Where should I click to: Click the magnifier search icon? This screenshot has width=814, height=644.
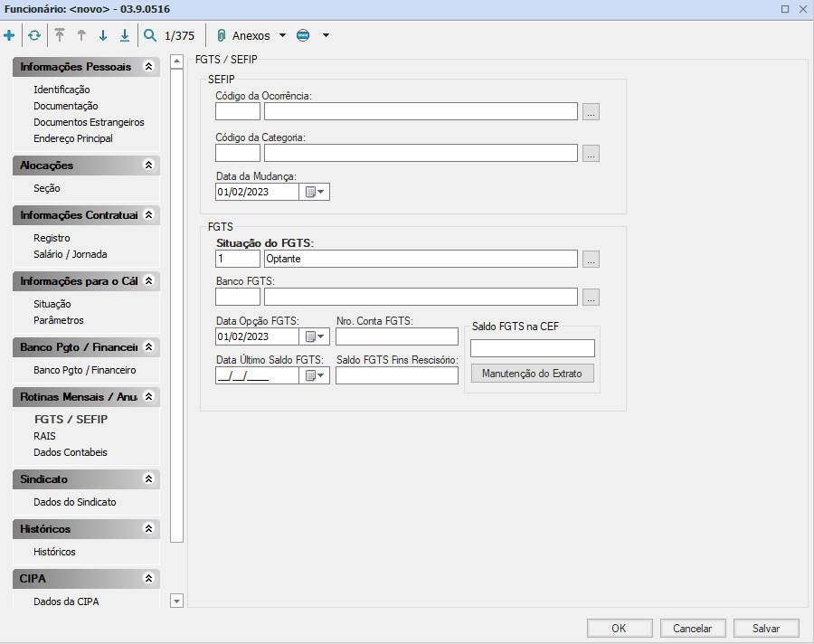click(150, 36)
